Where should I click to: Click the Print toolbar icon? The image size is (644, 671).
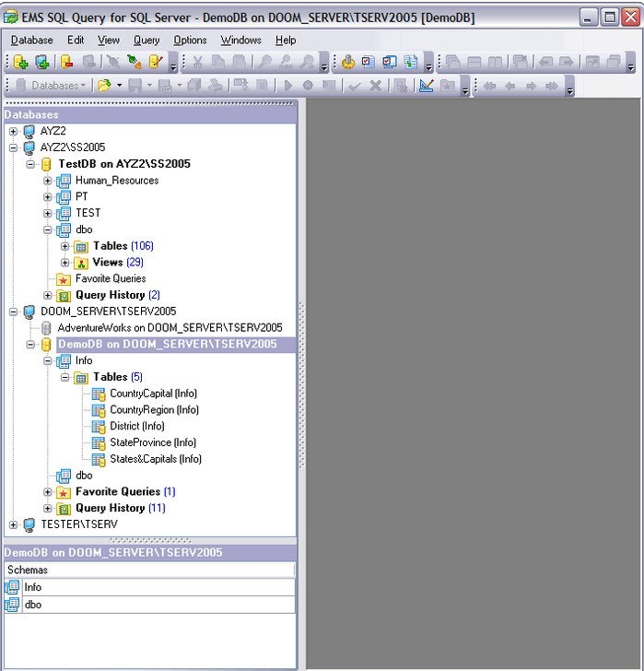pos(216,86)
